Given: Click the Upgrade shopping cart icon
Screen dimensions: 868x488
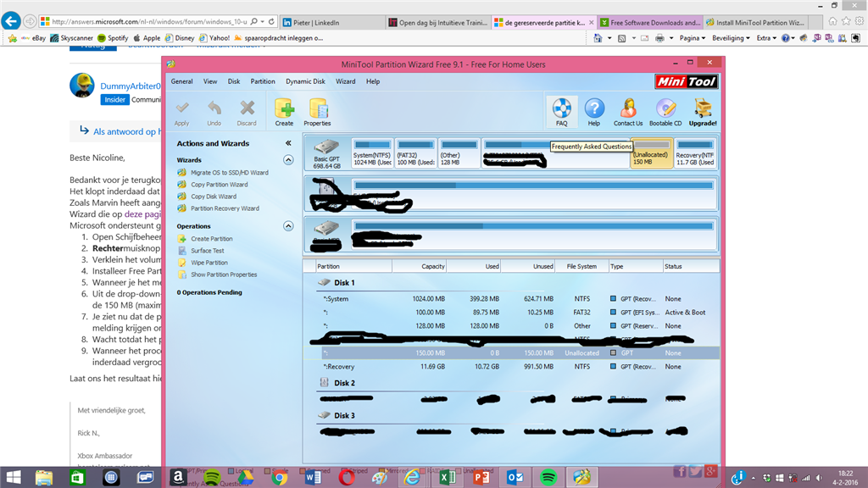Looking at the screenshot, I should [703, 112].
